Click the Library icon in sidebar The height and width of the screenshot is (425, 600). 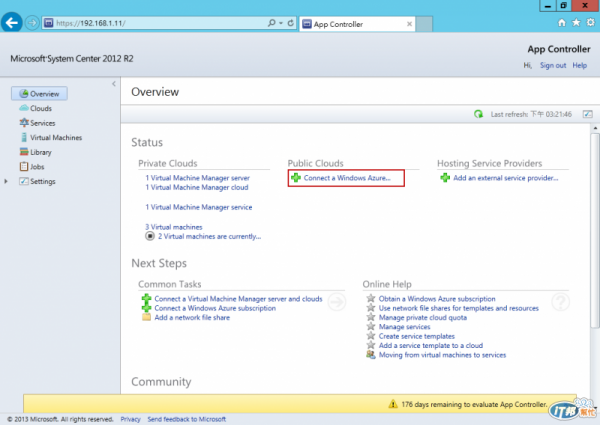click(24, 152)
